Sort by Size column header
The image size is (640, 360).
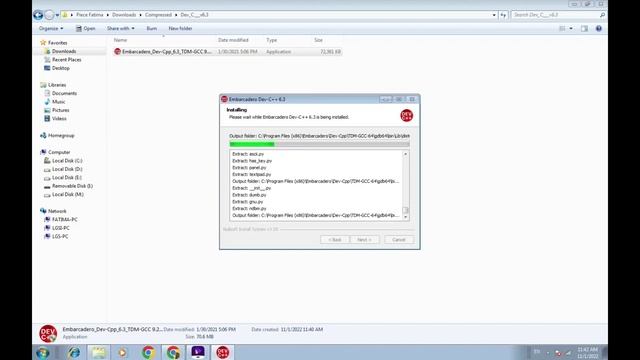(318, 40)
